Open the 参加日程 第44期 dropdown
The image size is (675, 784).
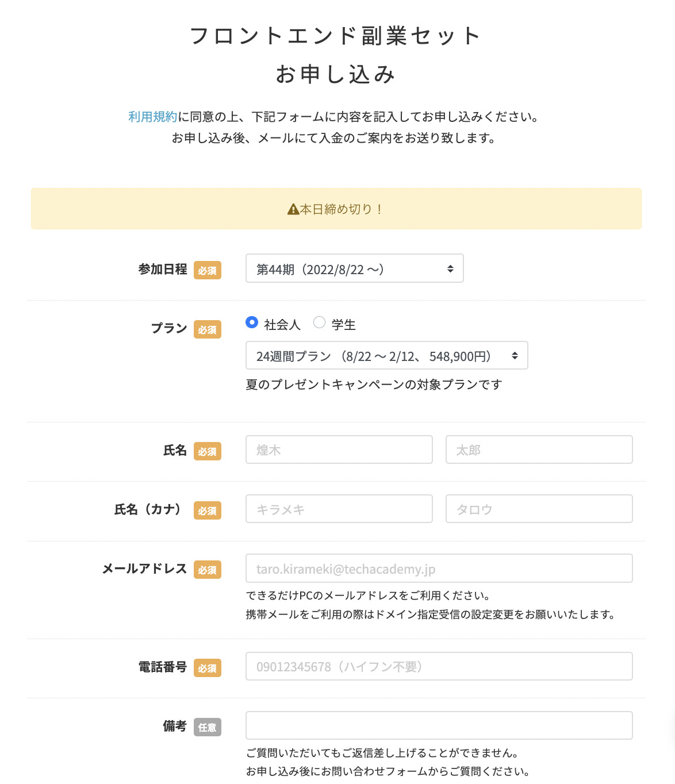(354, 269)
